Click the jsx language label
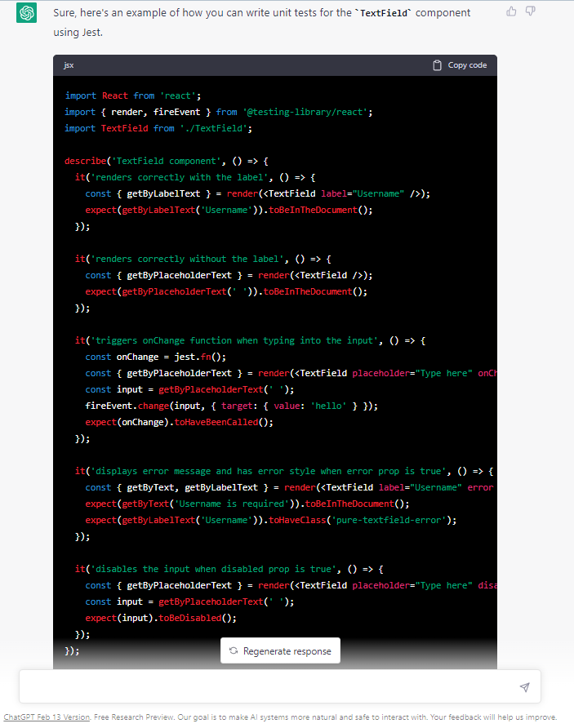 [x=69, y=65]
